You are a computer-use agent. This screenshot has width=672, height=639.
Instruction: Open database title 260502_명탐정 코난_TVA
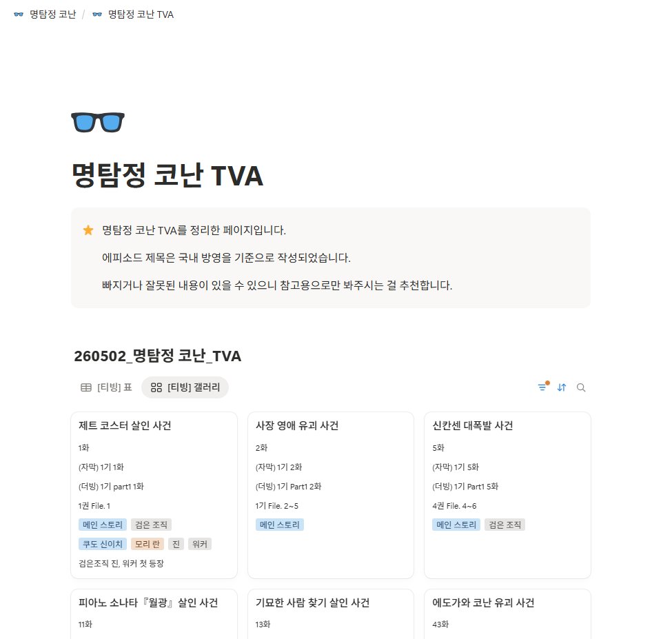tap(158, 356)
